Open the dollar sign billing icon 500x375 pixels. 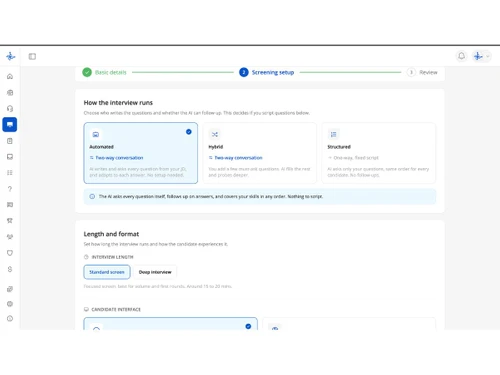(x=10, y=269)
